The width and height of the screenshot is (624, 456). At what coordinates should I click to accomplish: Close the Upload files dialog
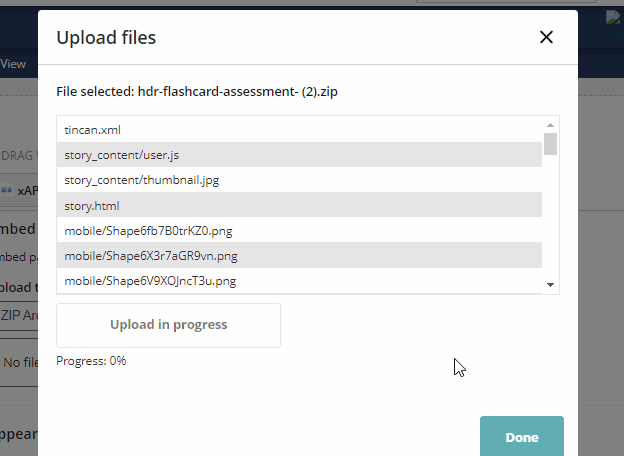pos(546,37)
